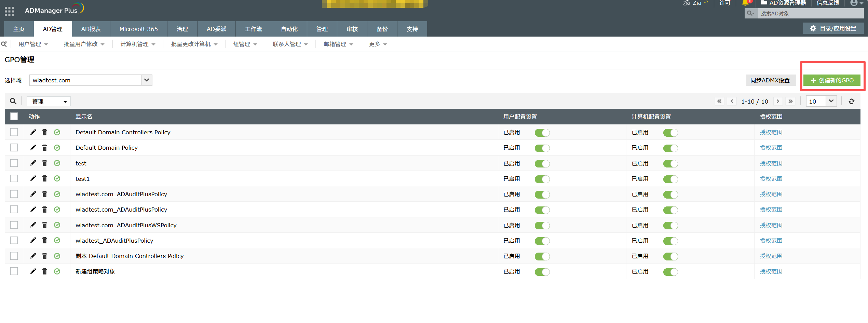Refresh the GPO list

(x=852, y=101)
